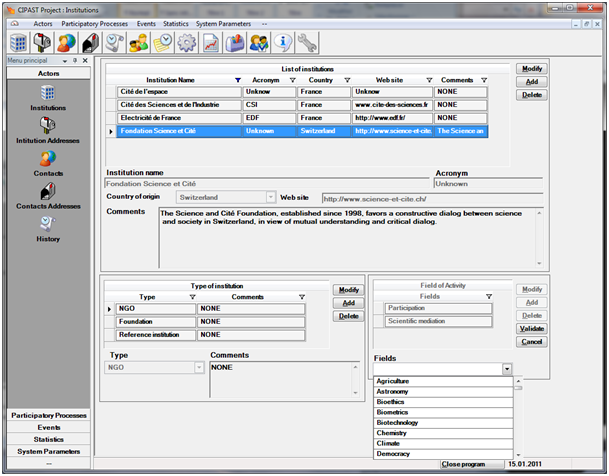Click the gear toolbar icon
The image size is (609, 476).
coord(187,42)
